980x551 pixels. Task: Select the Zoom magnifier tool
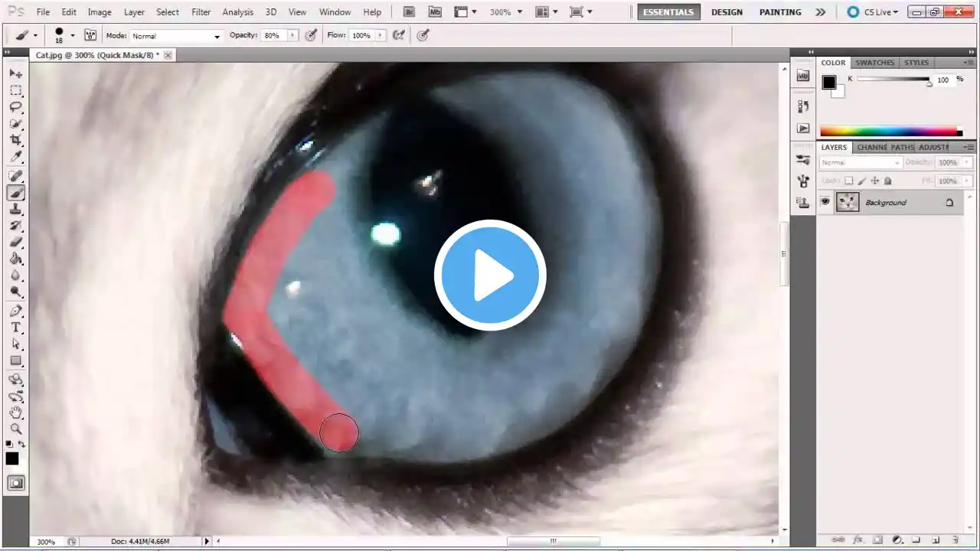[x=15, y=429]
